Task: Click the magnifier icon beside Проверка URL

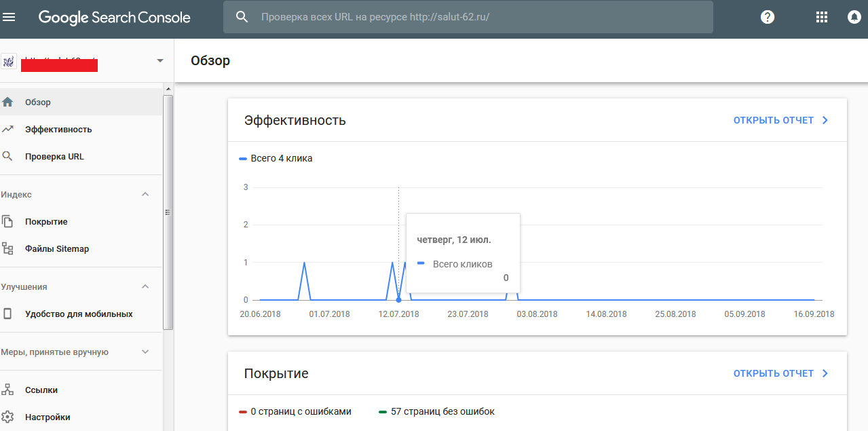Action: 7,156
